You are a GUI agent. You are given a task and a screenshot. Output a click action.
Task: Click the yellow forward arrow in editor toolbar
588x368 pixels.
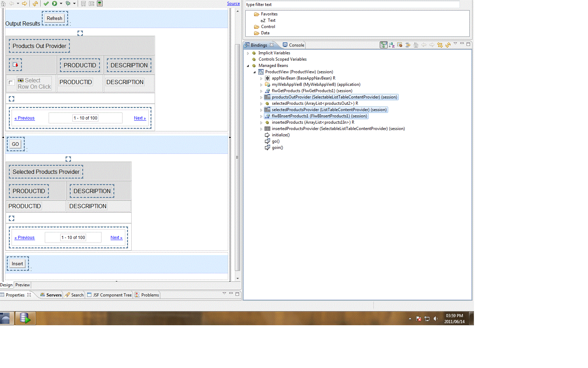[24, 4]
